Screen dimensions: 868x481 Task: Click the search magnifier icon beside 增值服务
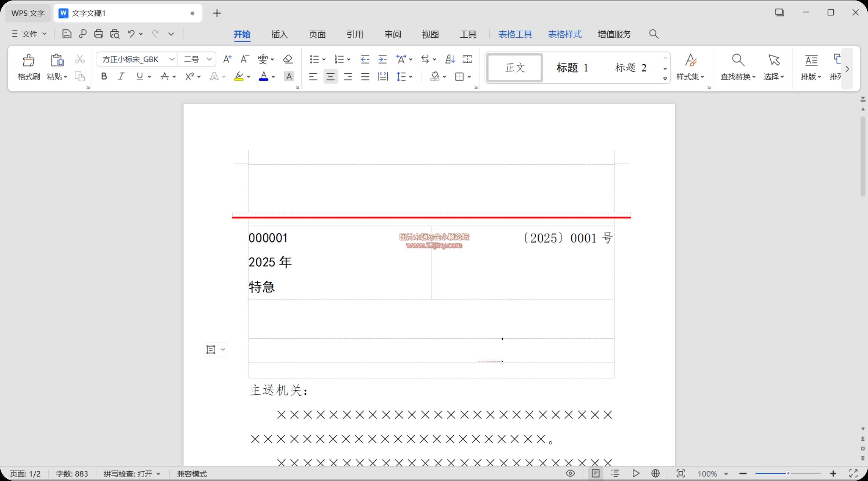pos(654,34)
